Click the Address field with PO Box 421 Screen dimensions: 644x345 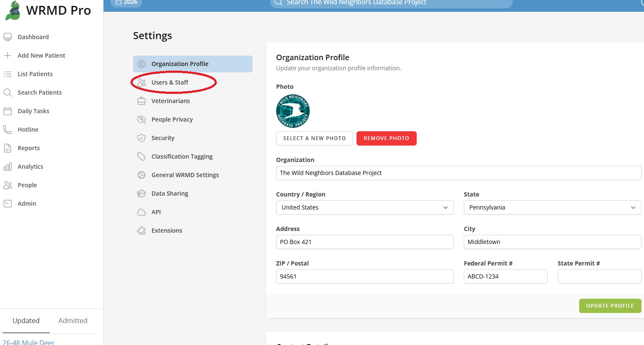click(365, 242)
